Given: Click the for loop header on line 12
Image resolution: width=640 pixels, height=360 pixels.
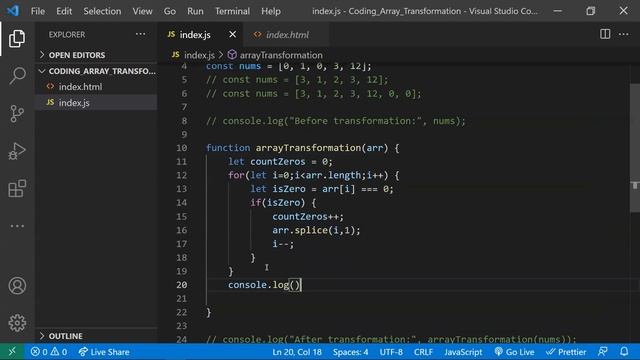Looking at the screenshot, I should tap(313, 176).
